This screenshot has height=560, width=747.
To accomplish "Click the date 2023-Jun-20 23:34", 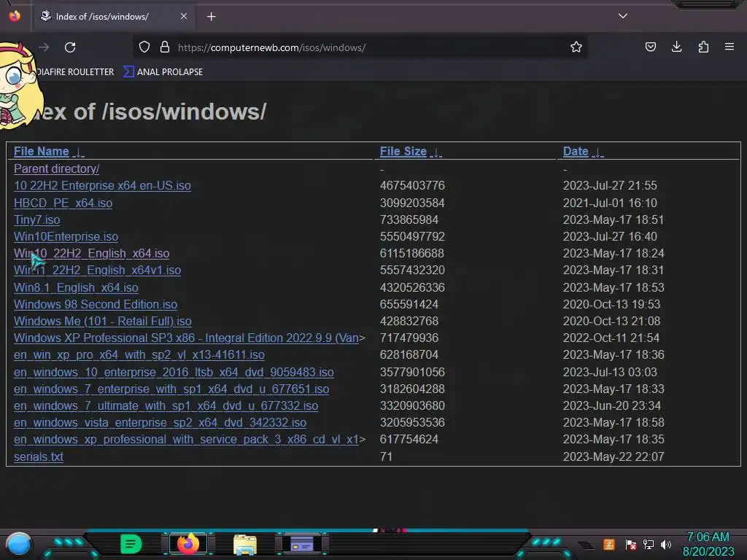I will pos(612,405).
